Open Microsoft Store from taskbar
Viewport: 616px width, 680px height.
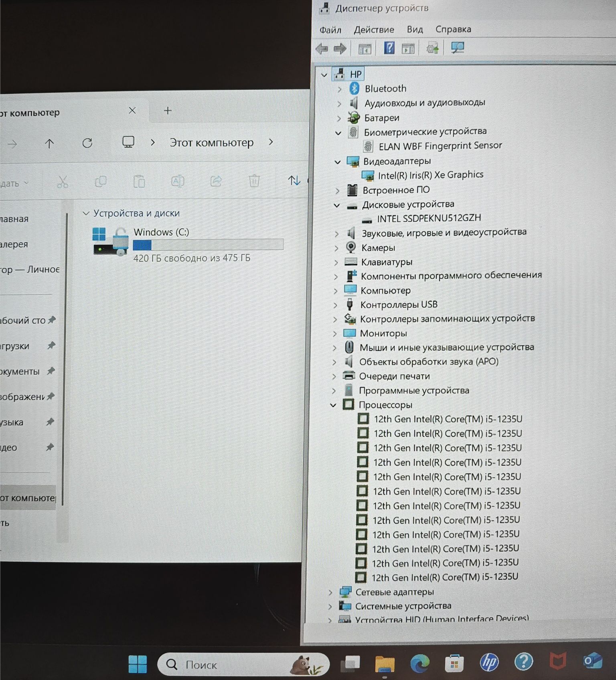tap(454, 663)
